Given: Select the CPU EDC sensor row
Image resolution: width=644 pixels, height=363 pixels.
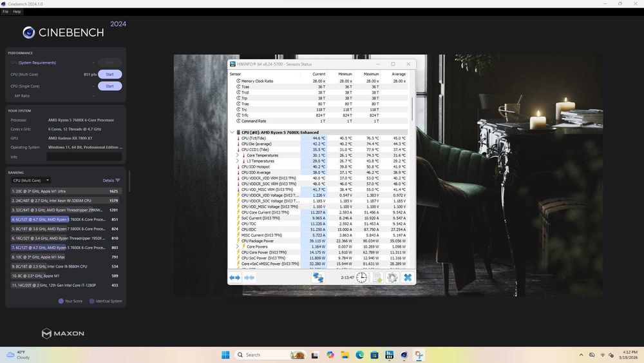Looking at the screenshot, I should pos(319,230).
